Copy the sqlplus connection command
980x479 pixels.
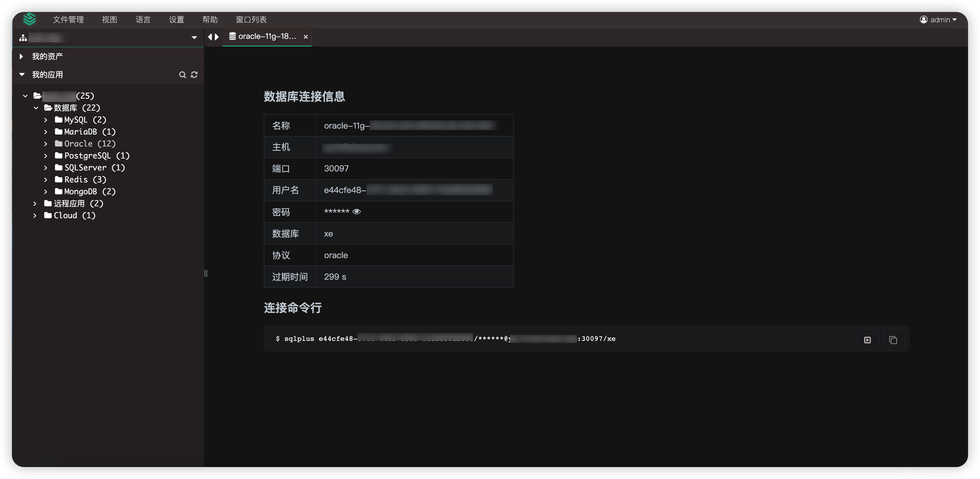point(893,340)
